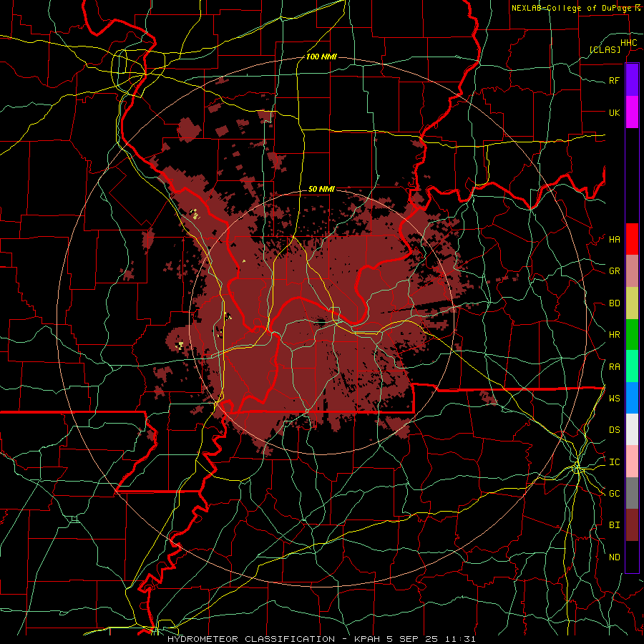Click the WS blue legend swatch
The width and height of the screenshot is (644, 644).
pos(632,398)
